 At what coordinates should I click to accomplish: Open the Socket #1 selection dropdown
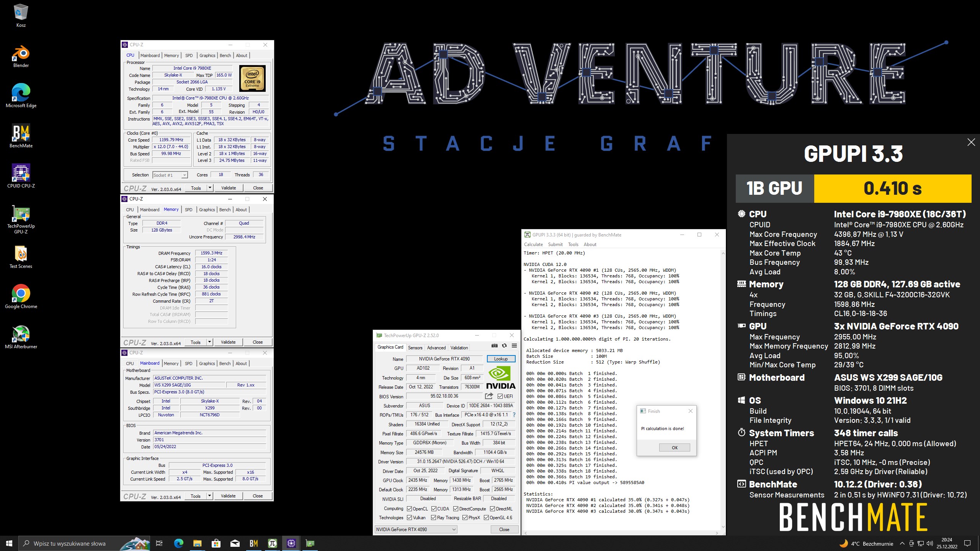pos(170,175)
